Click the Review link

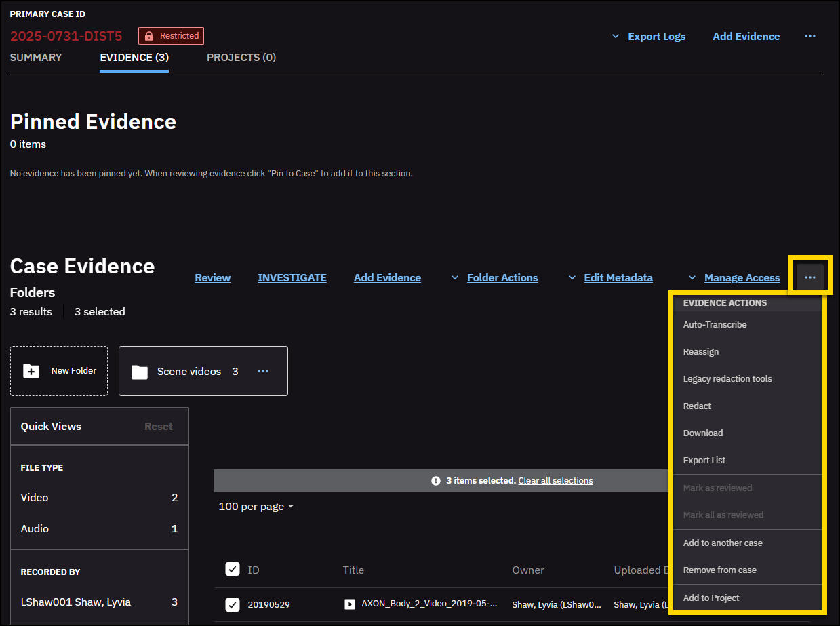coord(212,278)
